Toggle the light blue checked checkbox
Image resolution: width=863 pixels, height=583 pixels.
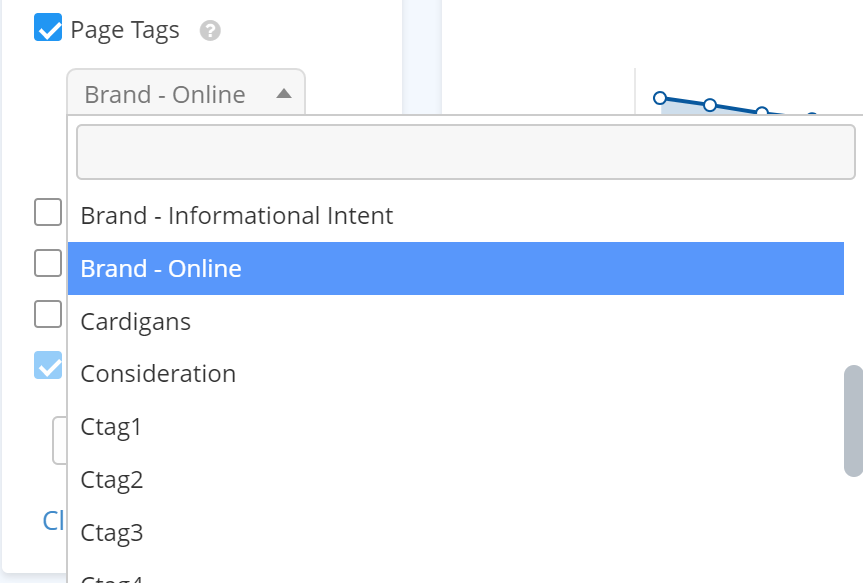point(48,365)
